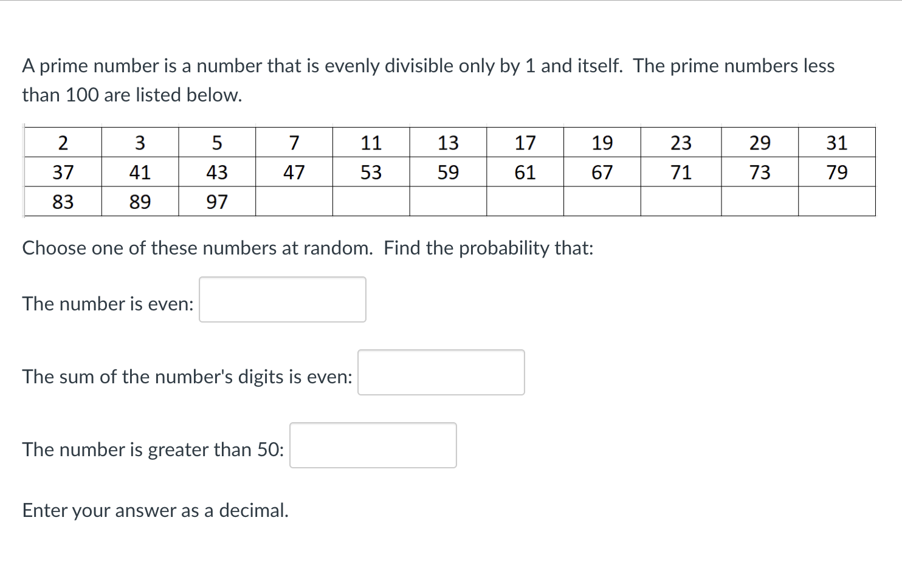Click the 'The number is even:' label
Viewport: 902px width, 588px height.
point(107,304)
